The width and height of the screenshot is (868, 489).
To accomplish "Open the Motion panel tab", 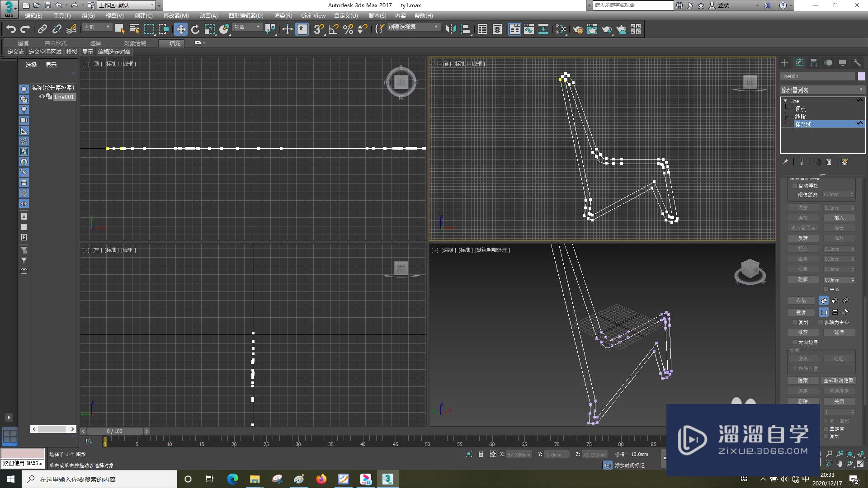I will pyautogui.click(x=828, y=63).
